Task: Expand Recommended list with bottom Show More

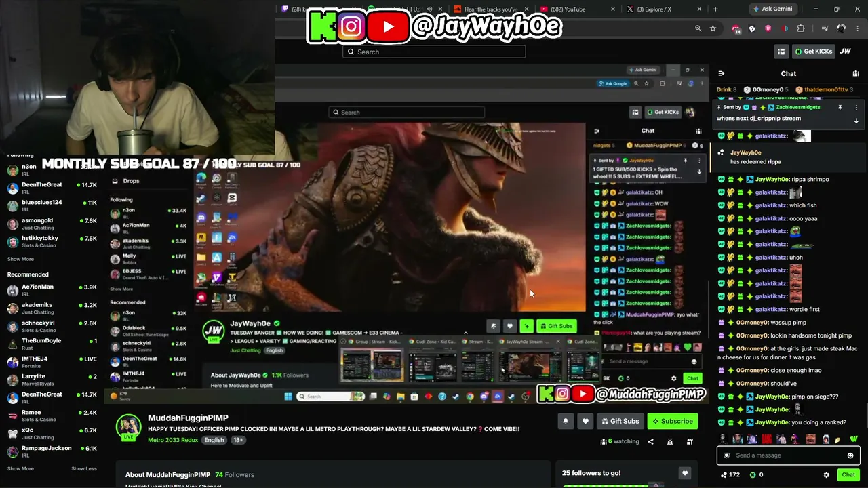Action: [20, 468]
